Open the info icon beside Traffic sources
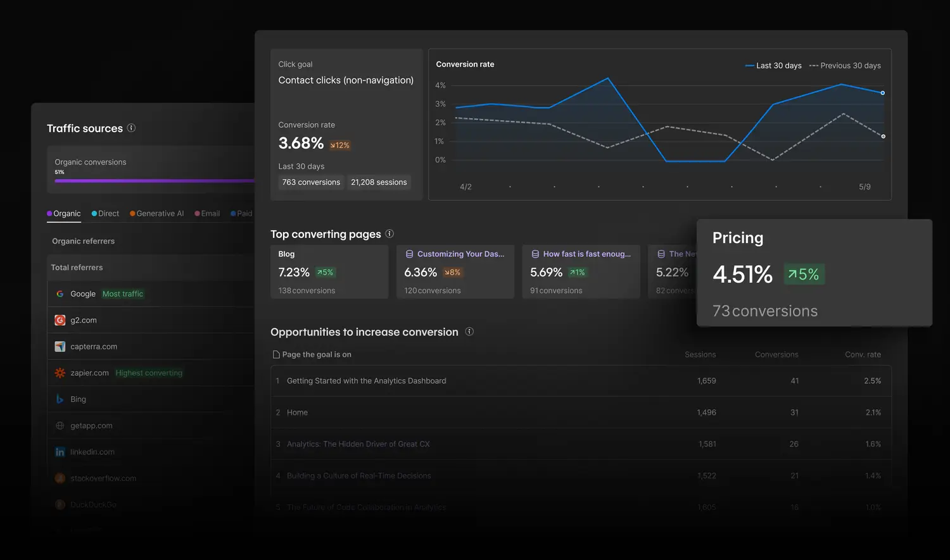This screenshot has width=950, height=560. click(x=131, y=128)
